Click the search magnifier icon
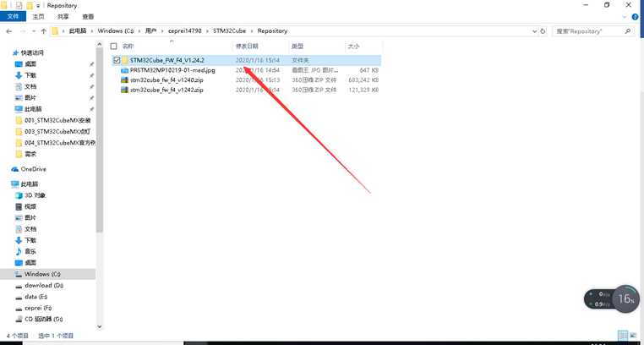 [627, 31]
